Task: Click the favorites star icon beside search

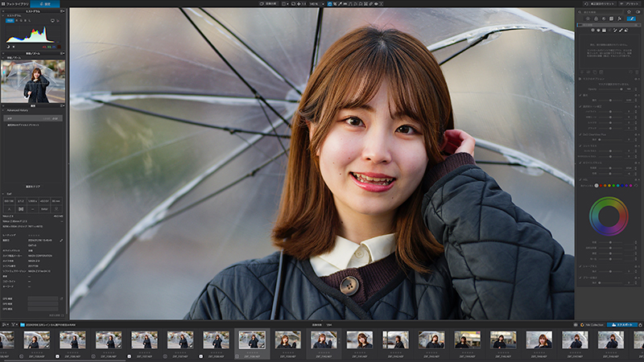Action: point(629,12)
